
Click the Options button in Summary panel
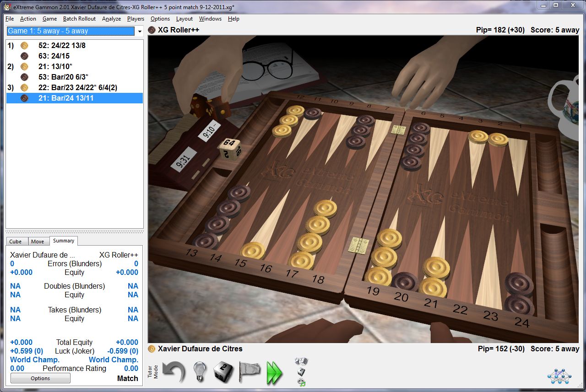(x=40, y=378)
